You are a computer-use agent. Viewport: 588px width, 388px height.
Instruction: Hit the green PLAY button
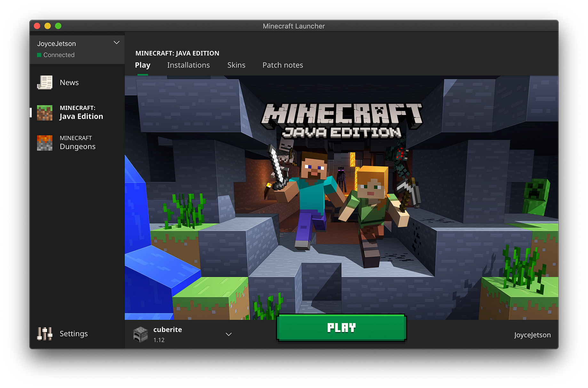(x=342, y=328)
